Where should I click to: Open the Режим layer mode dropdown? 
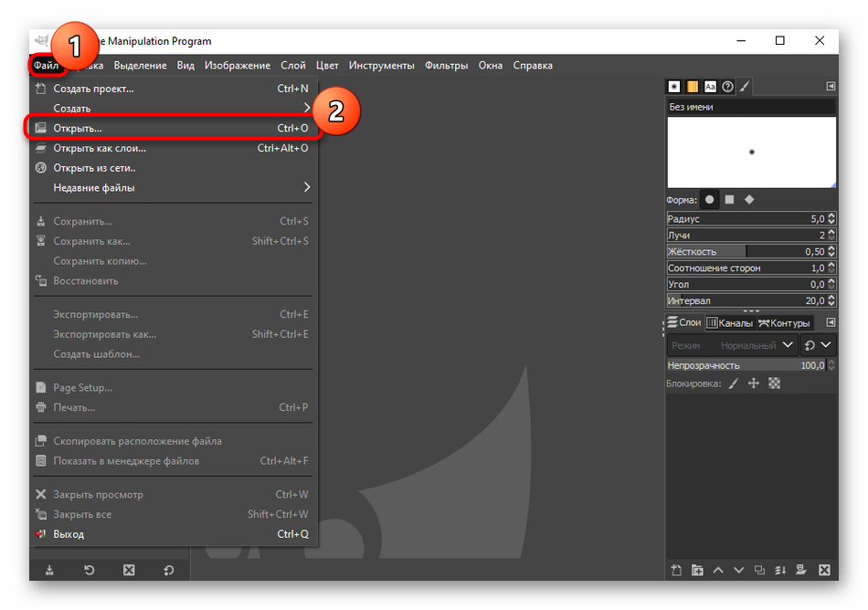tap(731, 345)
